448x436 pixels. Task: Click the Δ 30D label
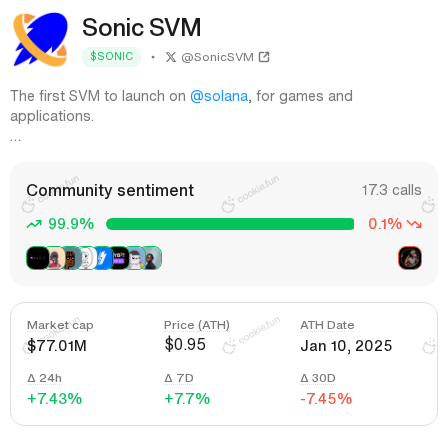tap(318, 378)
